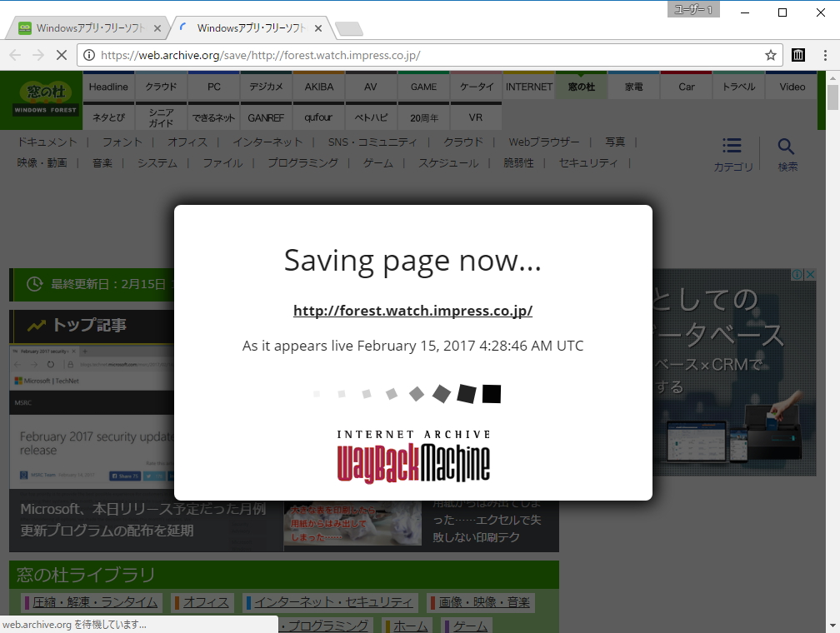Viewport: 840px width, 633px height.
Task: Open Microsoft 月例更新プログラム article
Action: point(143,520)
